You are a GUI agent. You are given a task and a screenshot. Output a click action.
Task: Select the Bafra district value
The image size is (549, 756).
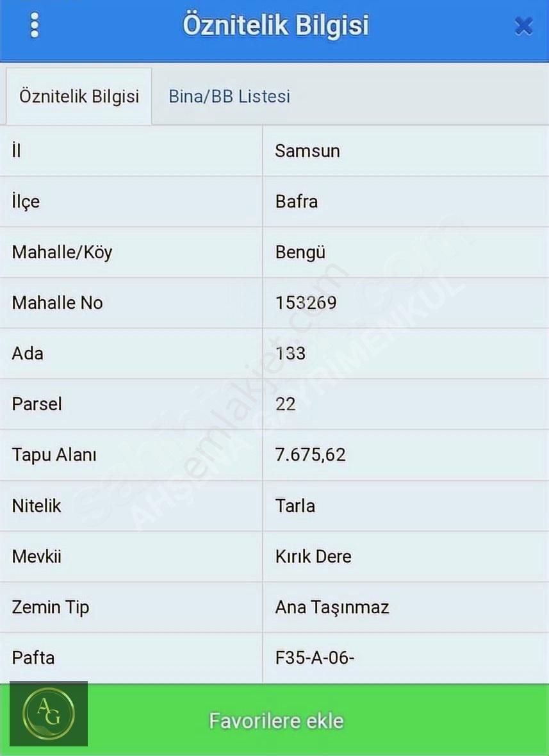[297, 202]
